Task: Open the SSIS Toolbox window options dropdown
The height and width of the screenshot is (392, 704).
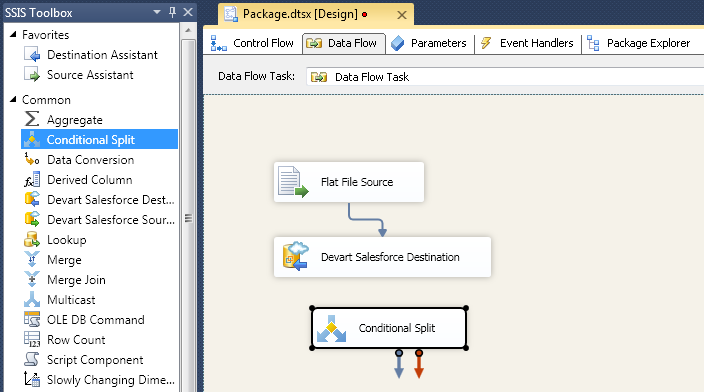Action: [x=157, y=12]
